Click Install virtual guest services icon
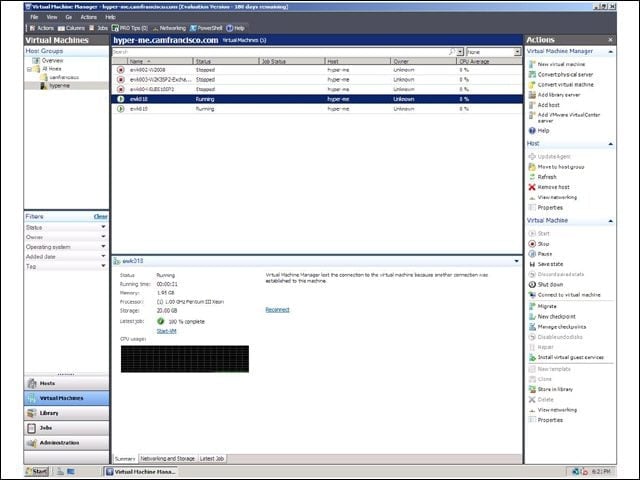 [x=532, y=357]
